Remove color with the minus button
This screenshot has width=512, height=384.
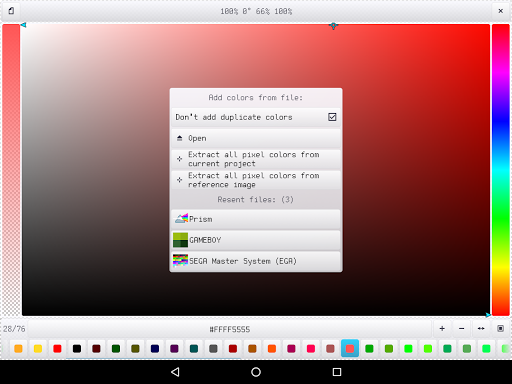(461, 329)
